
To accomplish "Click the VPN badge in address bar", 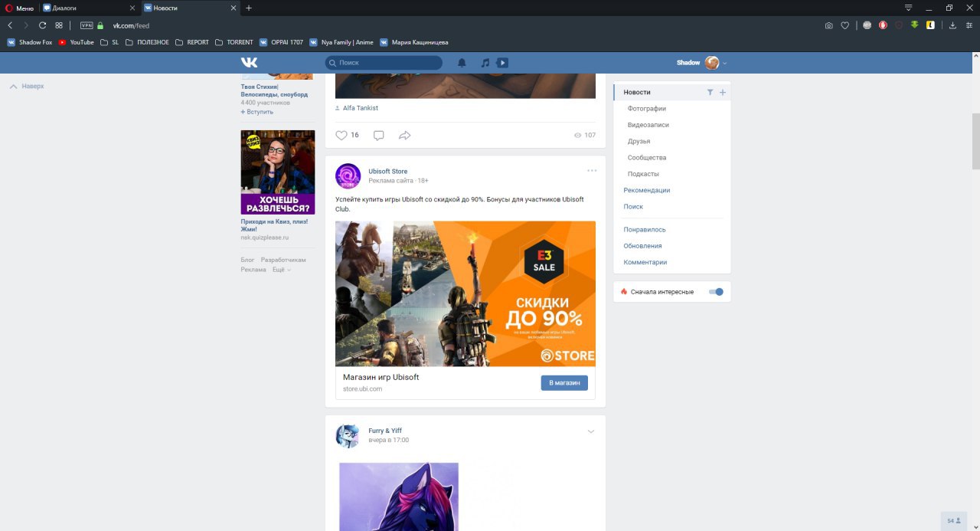I will (x=87, y=25).
